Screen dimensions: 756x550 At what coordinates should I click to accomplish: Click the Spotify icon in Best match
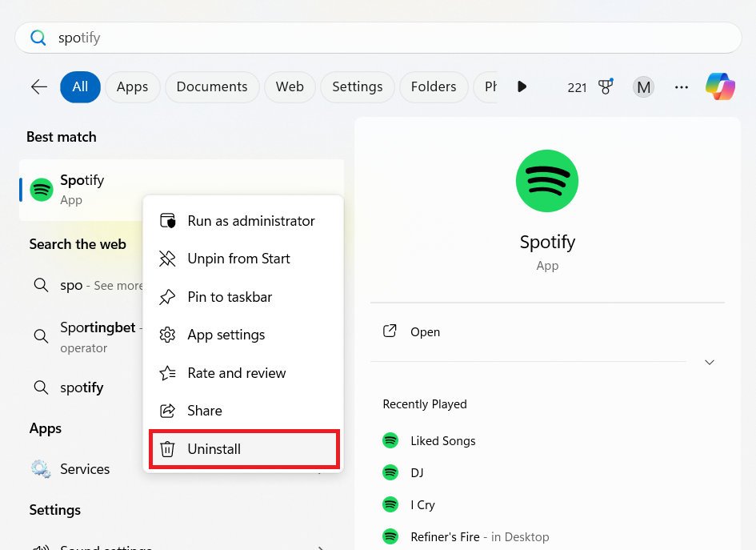tap(42, 190)
